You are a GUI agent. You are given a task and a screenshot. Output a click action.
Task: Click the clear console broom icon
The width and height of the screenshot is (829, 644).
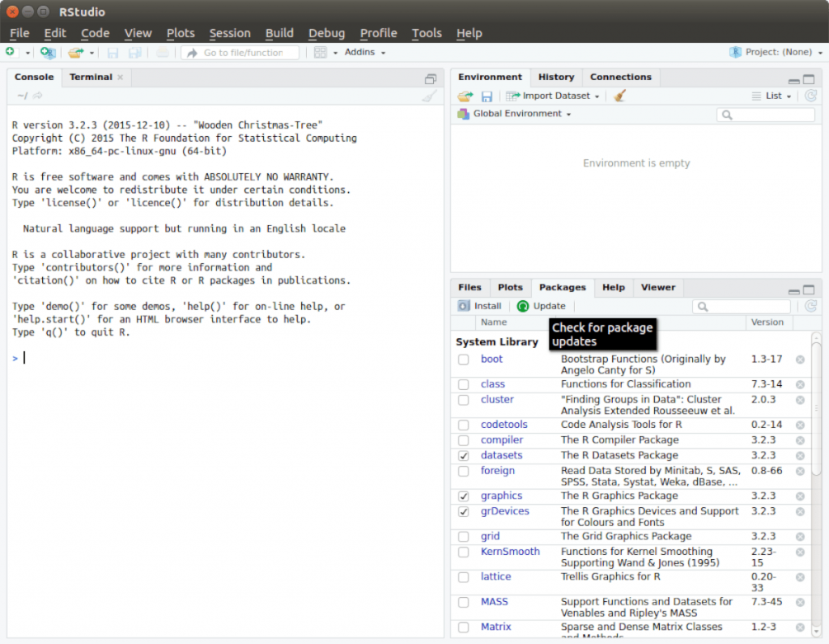click(x=429, y=96)
